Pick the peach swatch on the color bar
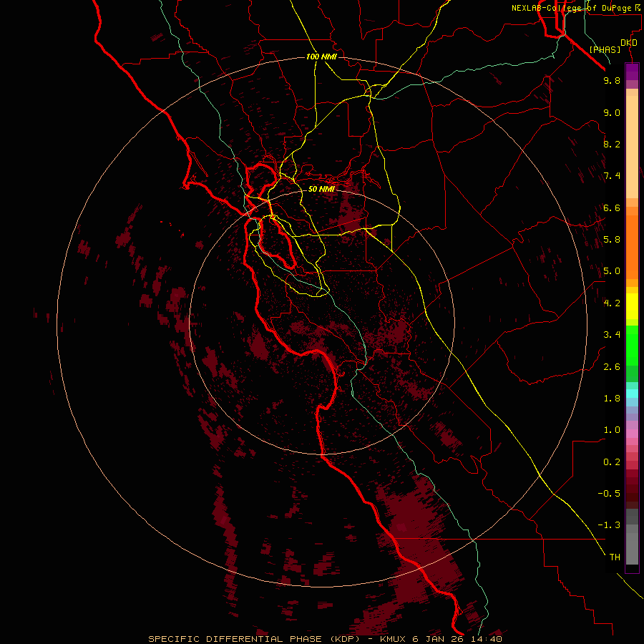Viewport: 644px width, 644px height. point(632,147)
